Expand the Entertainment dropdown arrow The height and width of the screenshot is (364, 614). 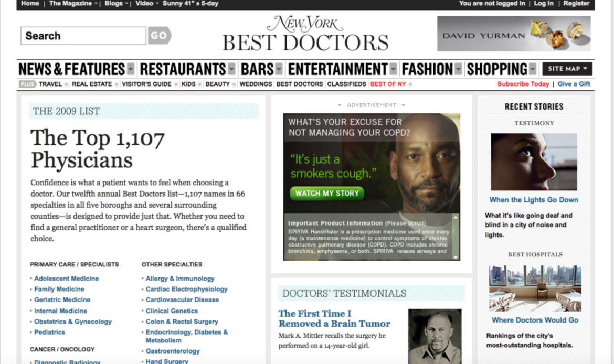(x=393, y=69)
